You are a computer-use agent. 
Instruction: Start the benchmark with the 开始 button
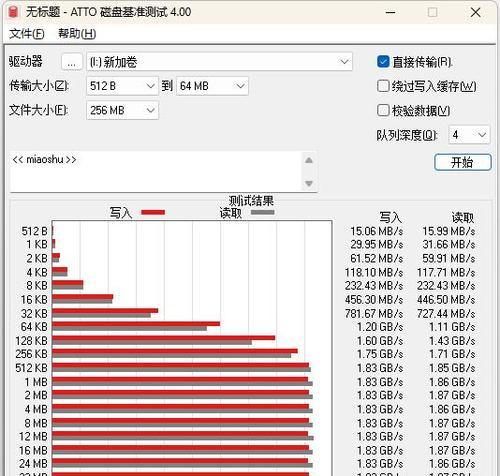(x=463, y=162)
